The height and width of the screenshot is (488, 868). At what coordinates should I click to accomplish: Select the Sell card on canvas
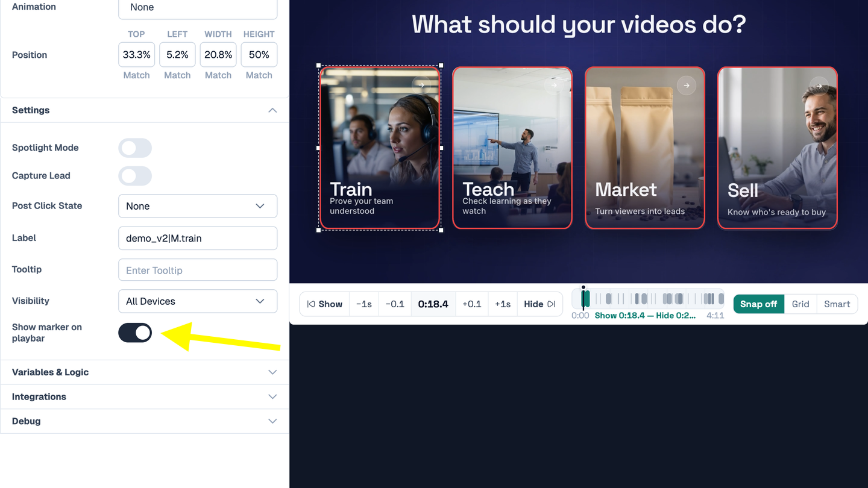[778, 148]
